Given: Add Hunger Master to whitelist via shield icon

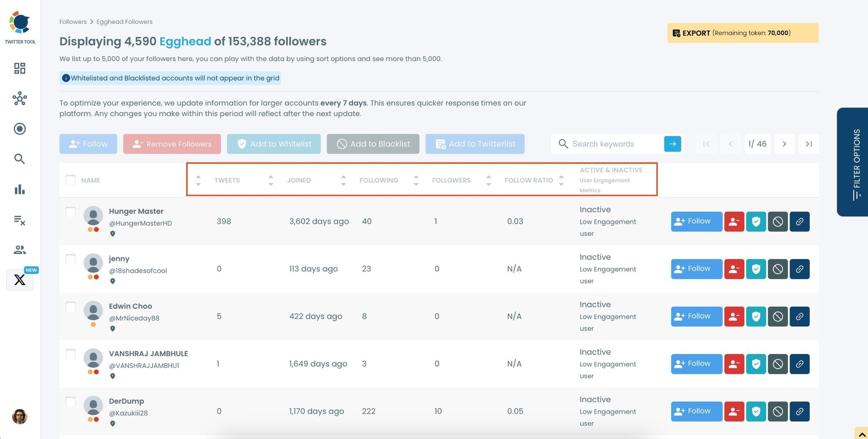Looking at the screenshot, I should pos(756,221).
